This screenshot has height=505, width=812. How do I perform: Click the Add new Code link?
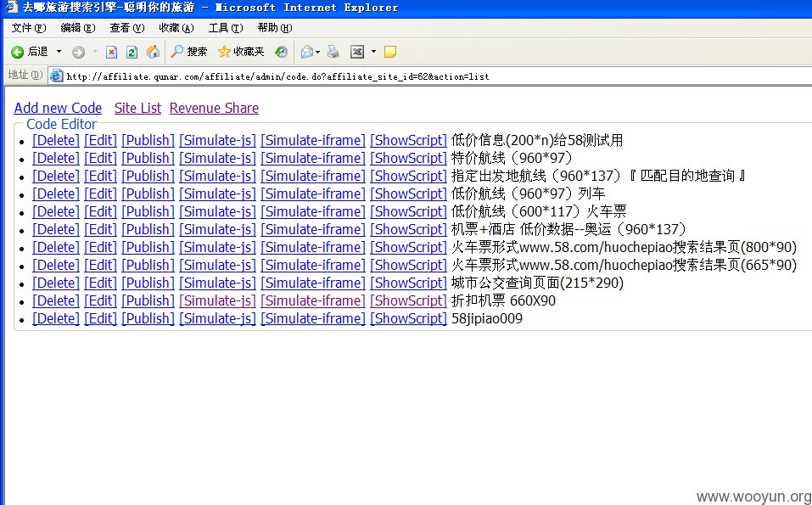click(x=58, y=108)
